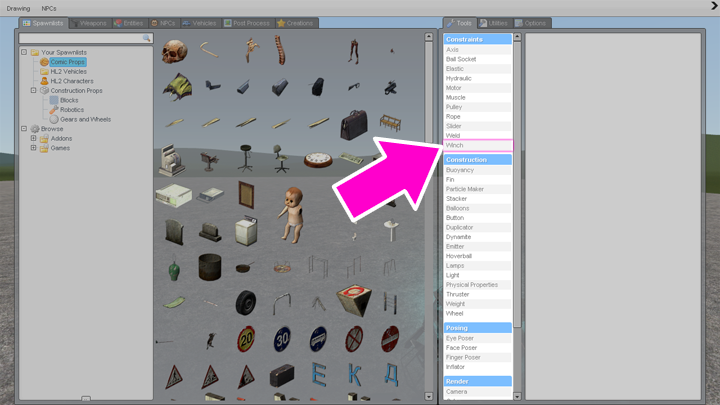Expand the Addons folder

(x=34, y=138)
